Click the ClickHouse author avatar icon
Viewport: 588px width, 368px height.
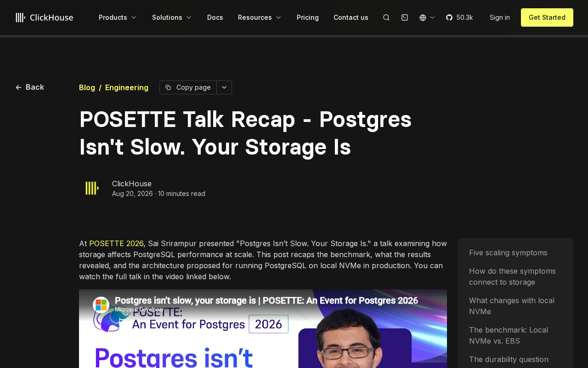click(92, 188)
